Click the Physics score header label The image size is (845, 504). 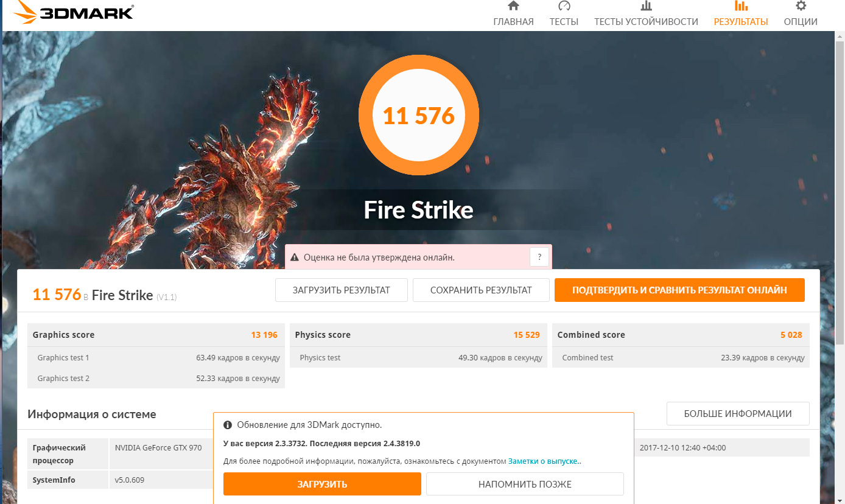point(323,335)
